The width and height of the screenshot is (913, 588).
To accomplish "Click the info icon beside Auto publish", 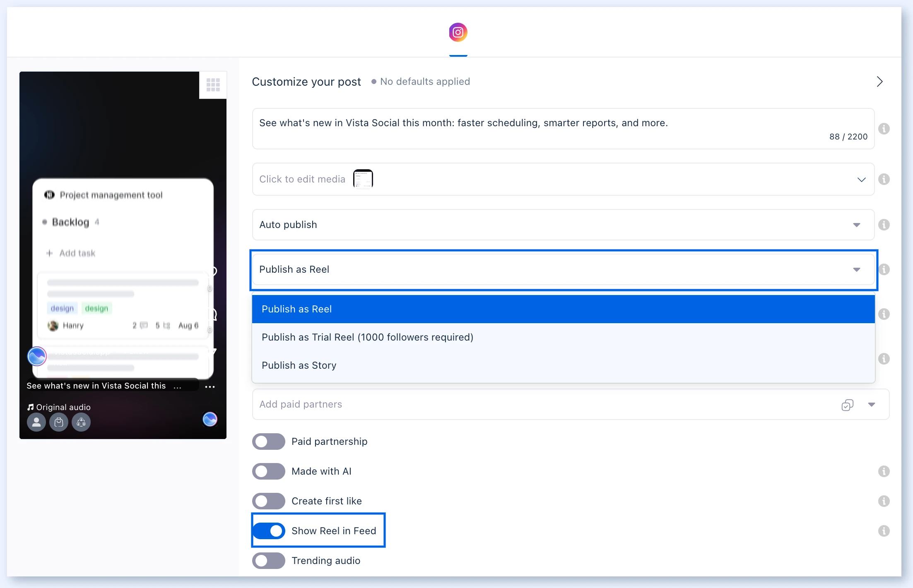I will [884, 225].
